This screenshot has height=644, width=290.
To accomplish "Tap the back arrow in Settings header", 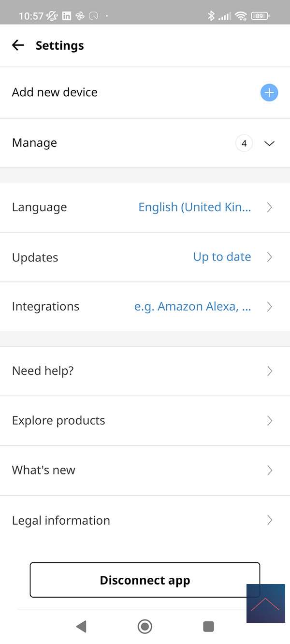I will click(x=18, y=45).
